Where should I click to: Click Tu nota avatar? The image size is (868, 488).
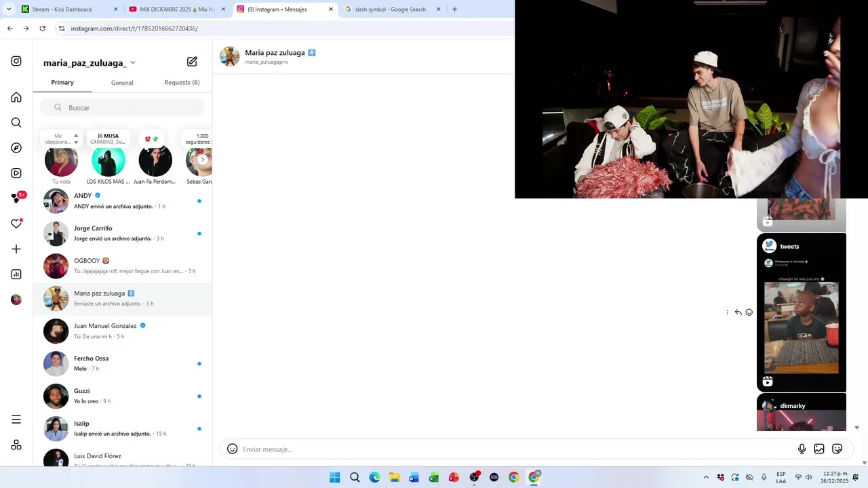(61, 161)
